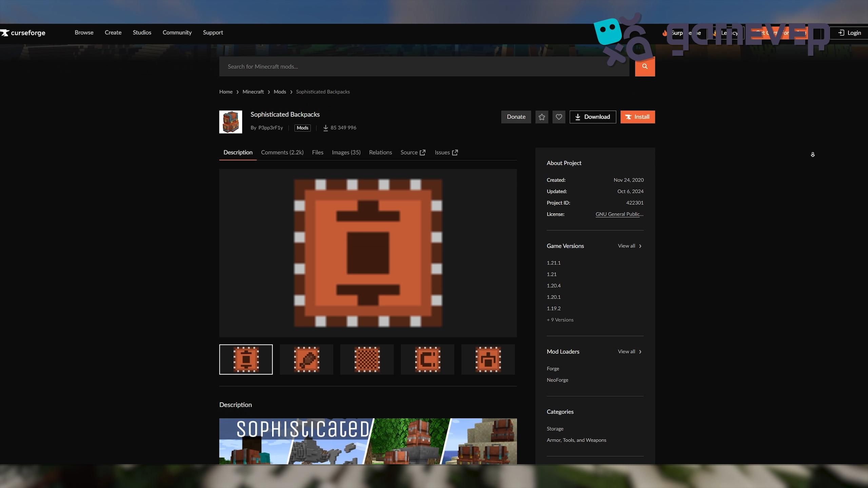Image resolution: width=868 pixels, height=488 pixels.
Task: Click the Install flame icon button
Action: 629,117
